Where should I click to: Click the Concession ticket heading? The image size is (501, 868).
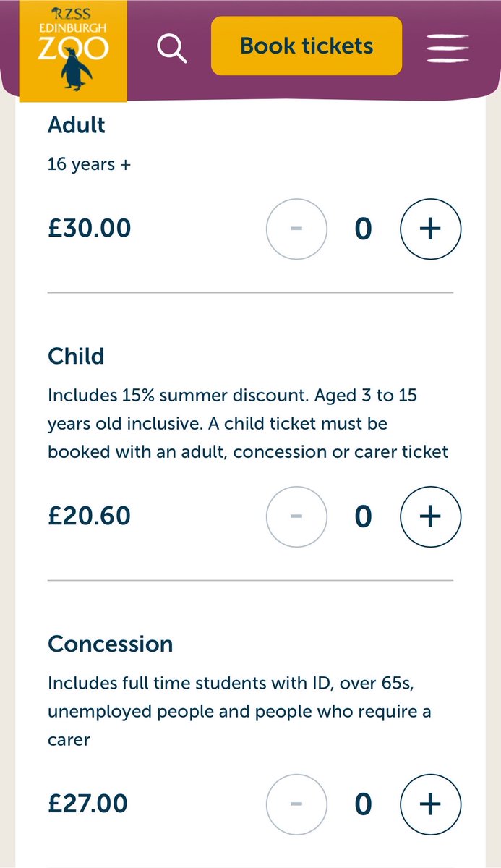coord(111,644)
